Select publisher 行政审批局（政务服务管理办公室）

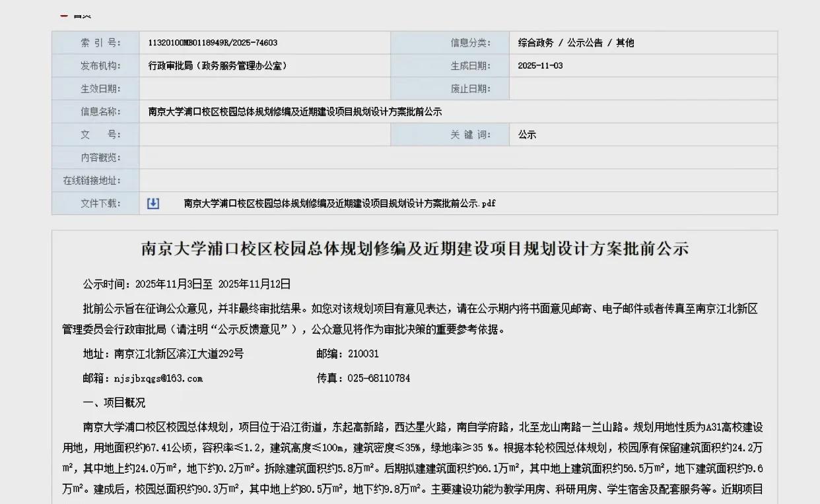tap(217, 66)
